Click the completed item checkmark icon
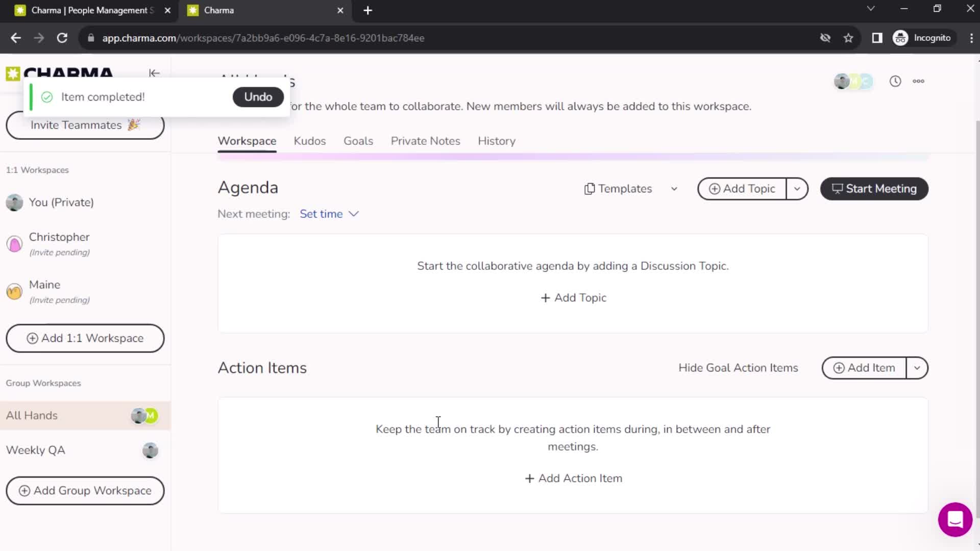The image size is (980, 551). 46,97
